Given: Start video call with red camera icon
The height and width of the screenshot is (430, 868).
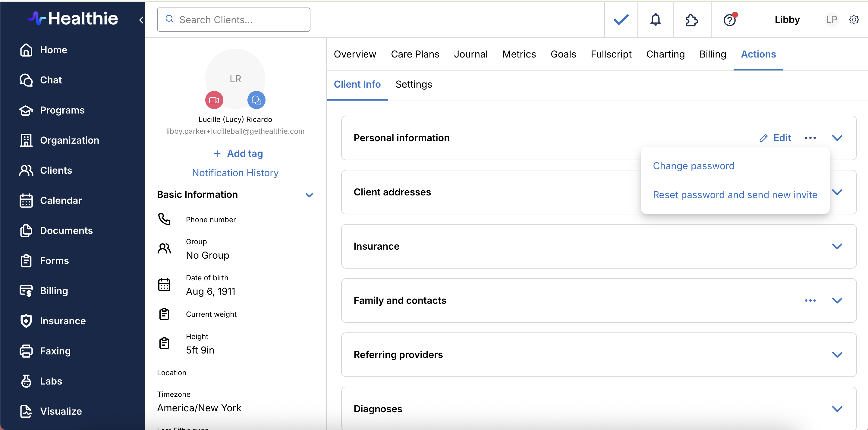Looking at the screenshot, I should (214, 100).
